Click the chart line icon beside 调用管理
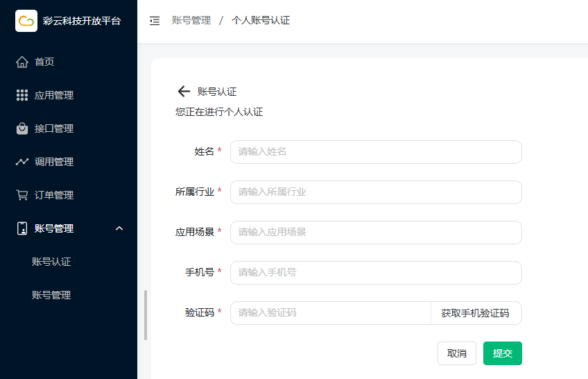 pyautogui.click(x=22, y=162)
